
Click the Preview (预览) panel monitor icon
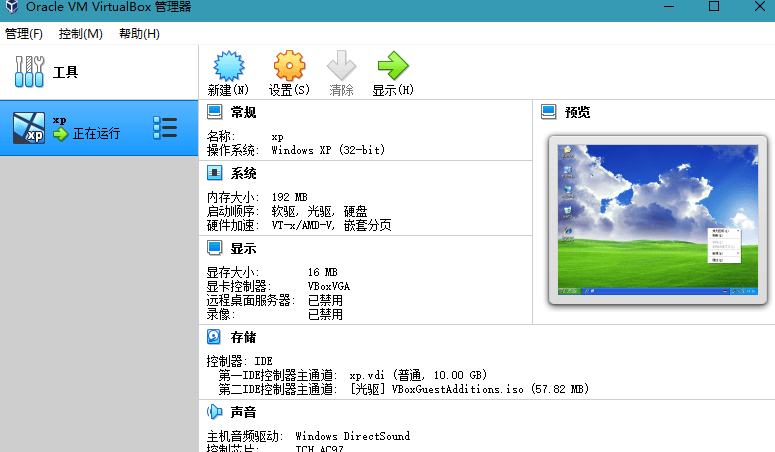click(549, 112)
